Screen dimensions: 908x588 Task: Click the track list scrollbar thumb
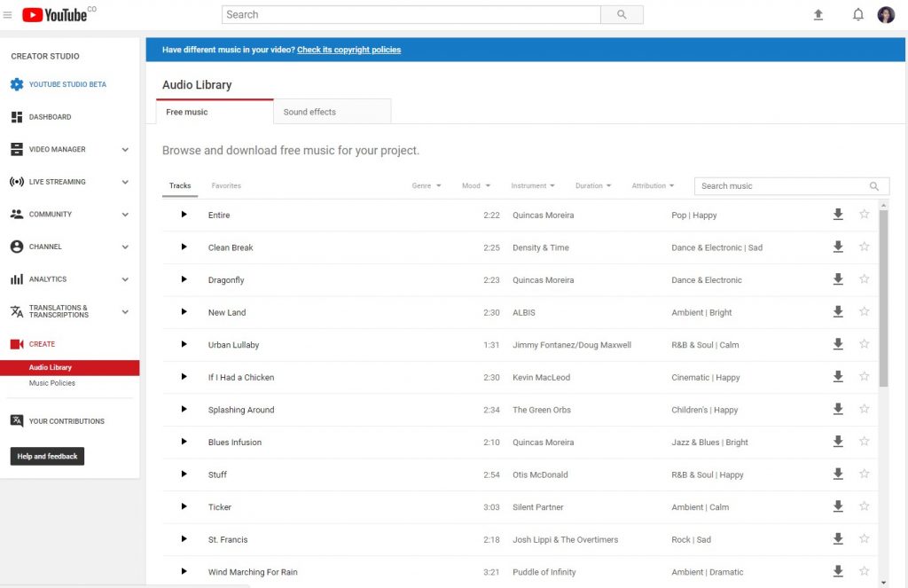[883, 298]
